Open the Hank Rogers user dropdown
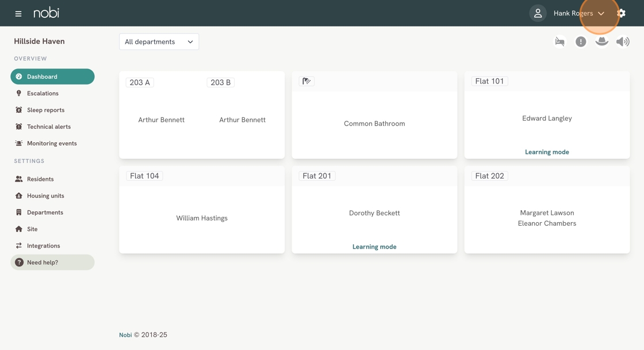This screenshot has width=644, height=350. coord(578,13)
